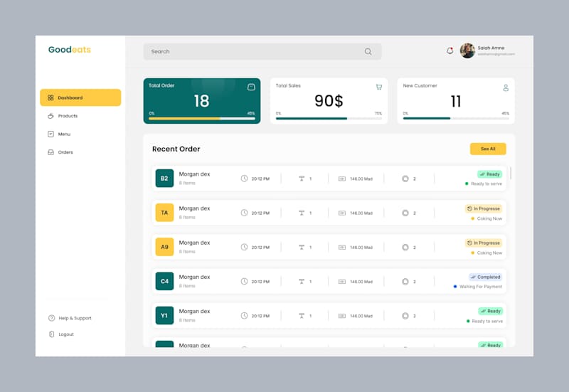Click the Total Order progress bar
Viewport: 569px width, 392px height.
[x=202, y=118]
